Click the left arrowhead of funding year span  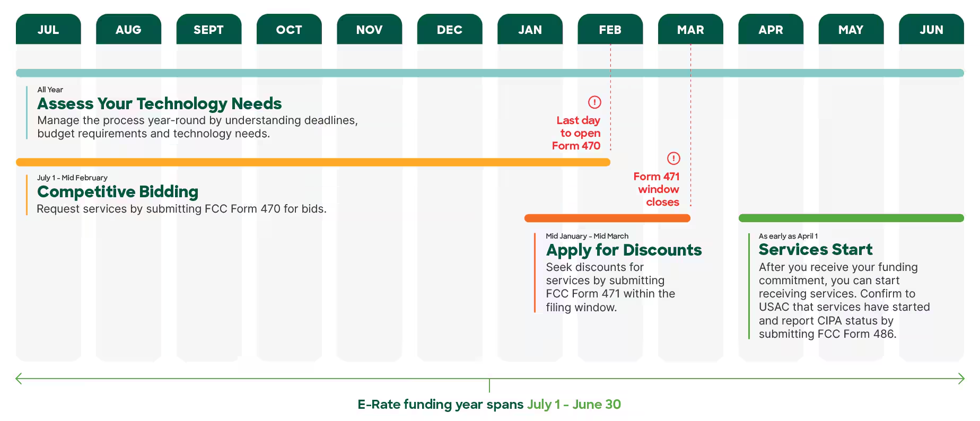[19, 379]
